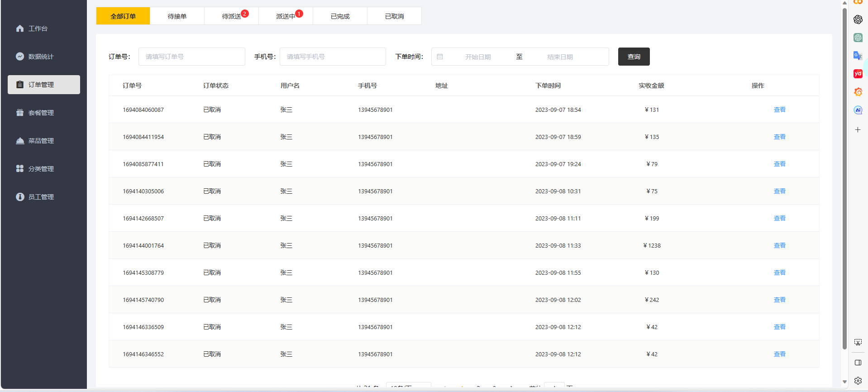The width and height of the screenshot is (868, 392).
Task: Open the 开始日期 date picker
Action: click(477, 57)
